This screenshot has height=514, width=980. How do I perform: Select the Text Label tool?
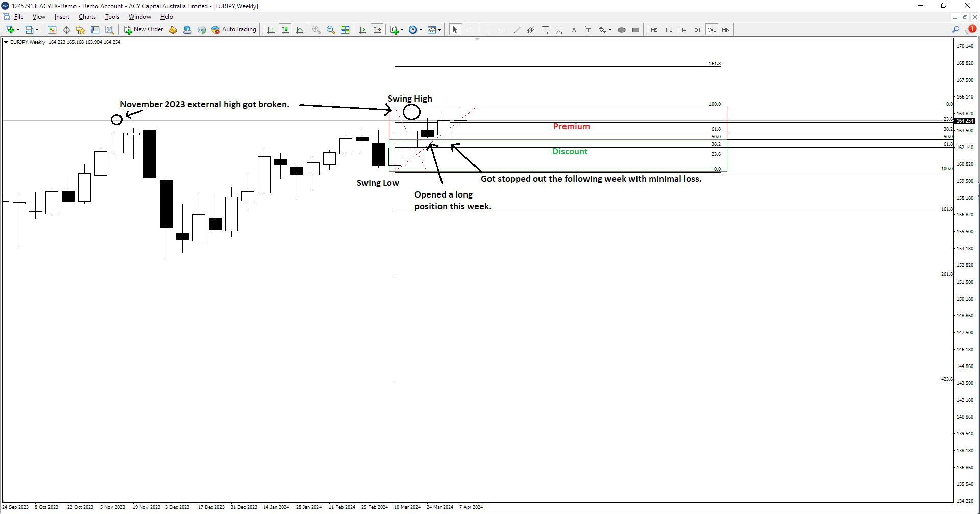pos(588,30)
